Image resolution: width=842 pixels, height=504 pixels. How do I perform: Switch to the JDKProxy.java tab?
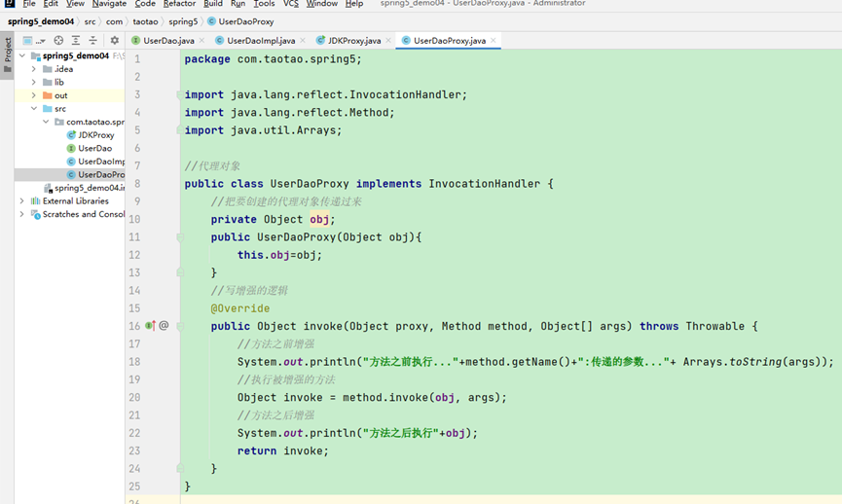click(354, 40)
